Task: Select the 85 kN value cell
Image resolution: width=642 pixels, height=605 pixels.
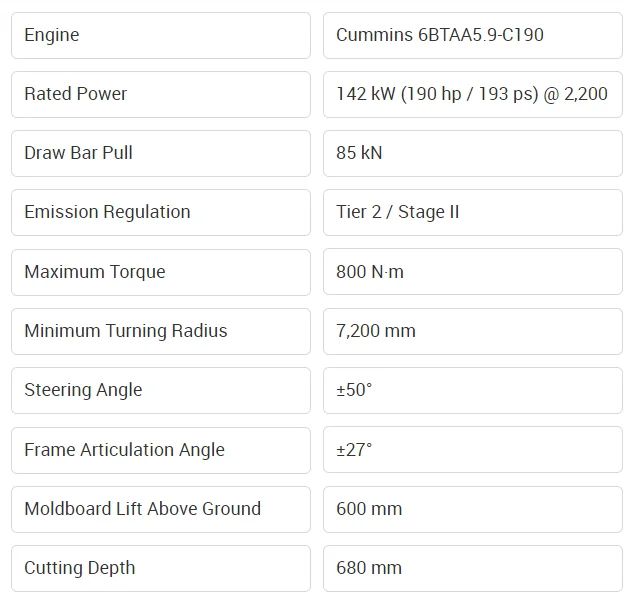Action: [472, 153]
